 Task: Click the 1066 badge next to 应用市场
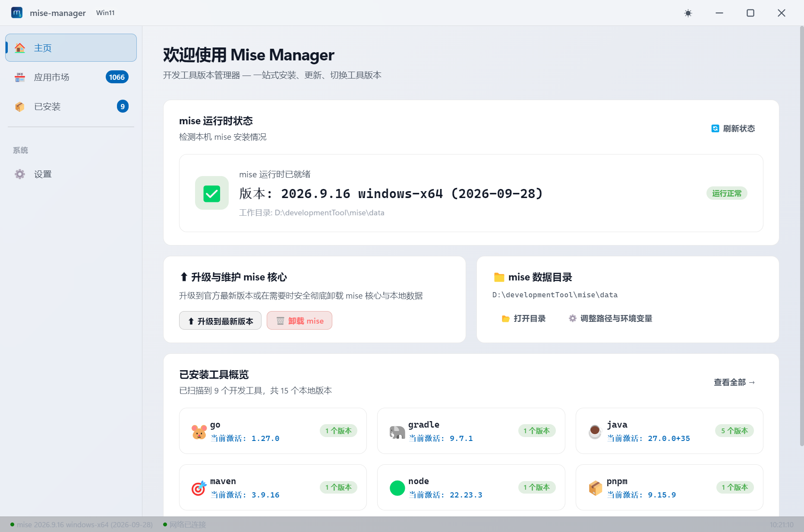point(117,77)
